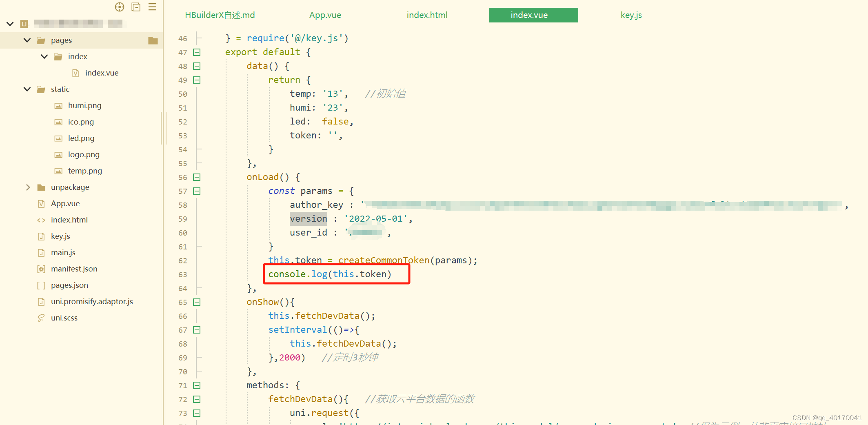Image resolution: width=868 pixels, height=425 pixels.
Task: Click line number 50 in gutter
Action: point(182,94)
